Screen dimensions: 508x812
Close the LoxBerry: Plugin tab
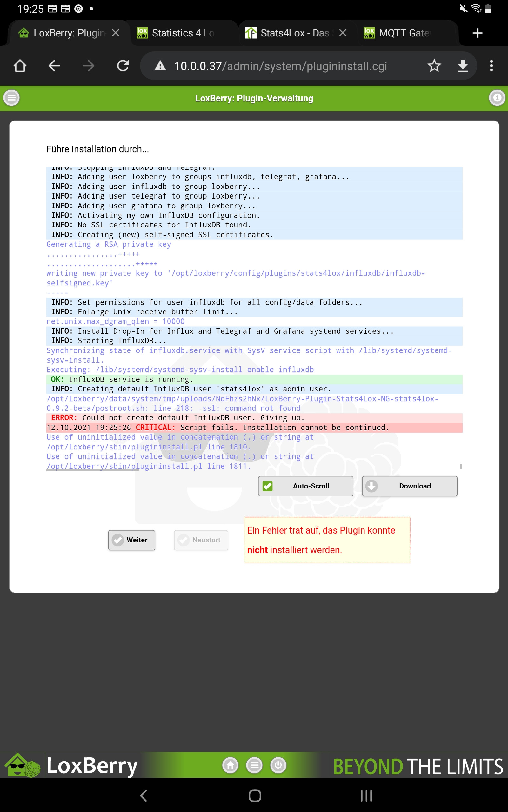[x=116, y=33]
